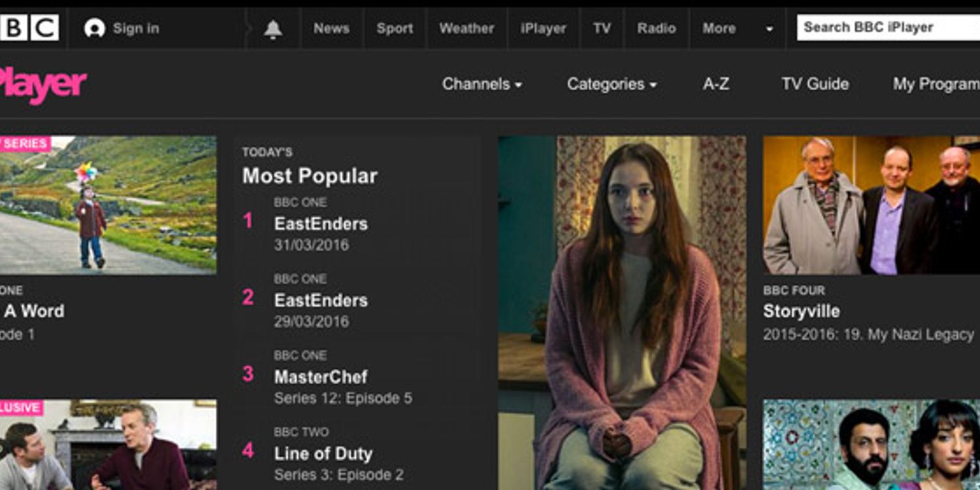
Task: Open the A Word programme title
Action: 34,311
